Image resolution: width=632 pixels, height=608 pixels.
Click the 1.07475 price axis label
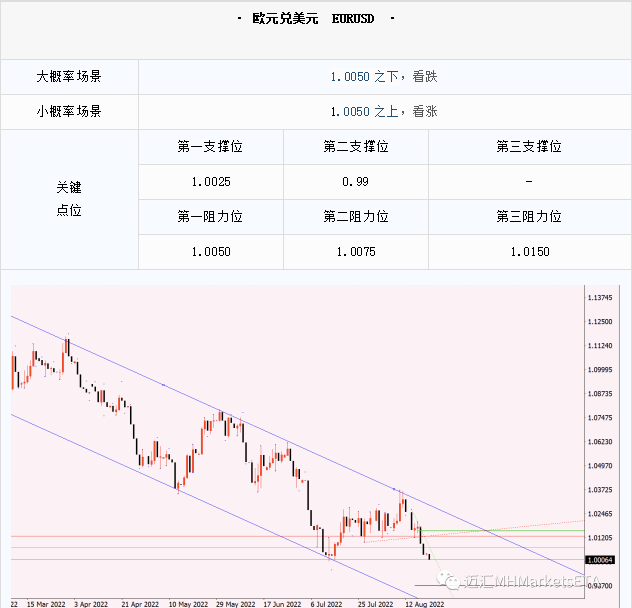coord(600,418)
